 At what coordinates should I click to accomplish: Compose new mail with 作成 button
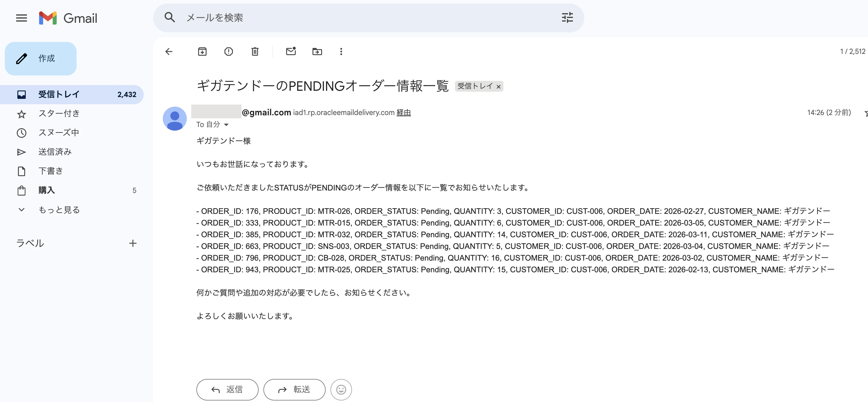(x=41, y=59)
